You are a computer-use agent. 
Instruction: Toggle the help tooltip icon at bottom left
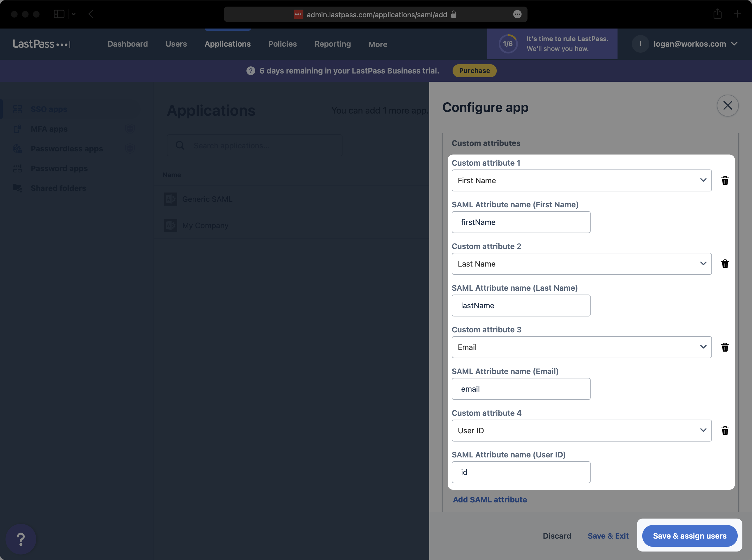click(21, 538)
